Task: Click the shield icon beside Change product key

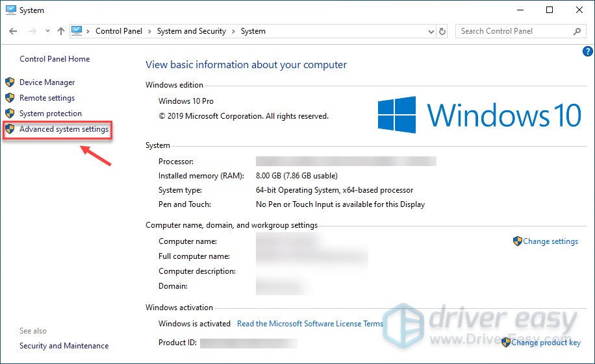Action: coord(506,343)
